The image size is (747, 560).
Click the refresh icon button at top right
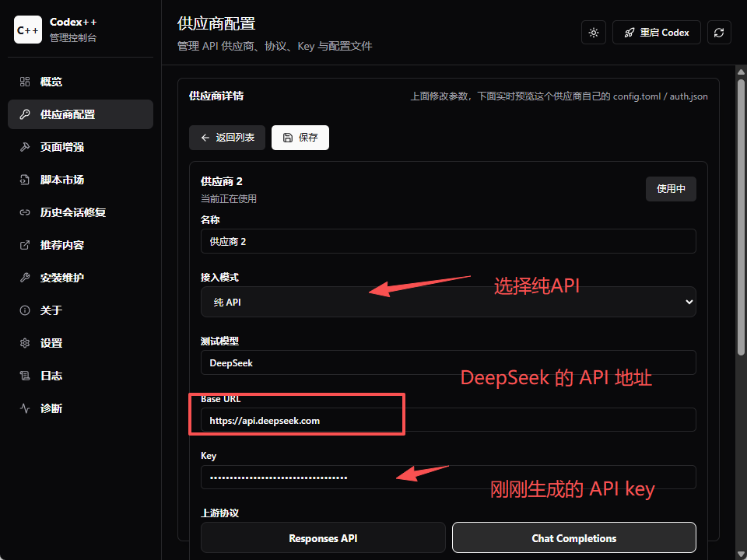click(x=719, y=33)
